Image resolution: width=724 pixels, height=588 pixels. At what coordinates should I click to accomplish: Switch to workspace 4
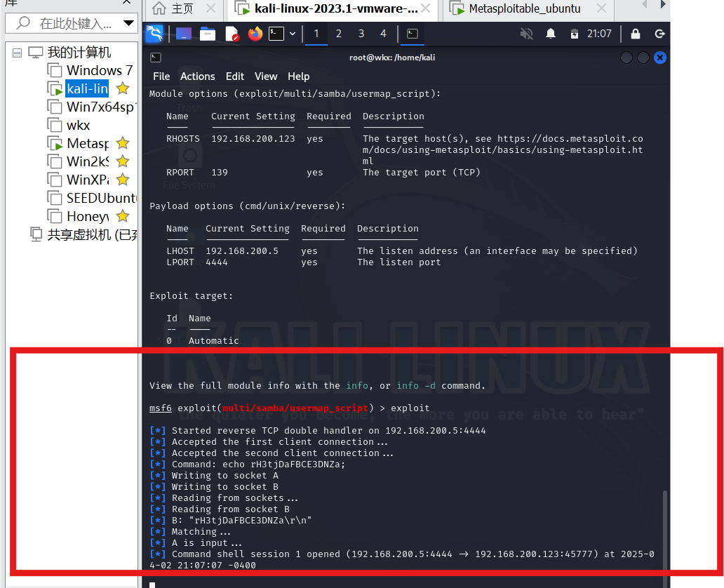click(383, 34)
